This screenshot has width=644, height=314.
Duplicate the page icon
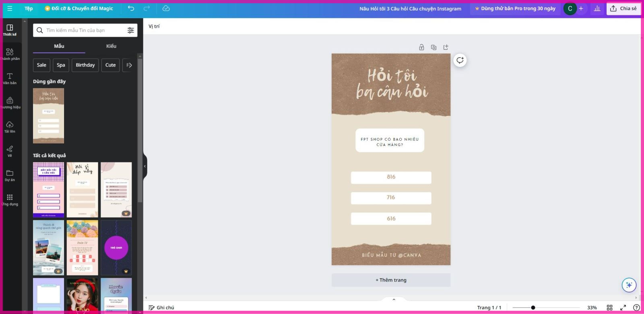click(433, 47)
